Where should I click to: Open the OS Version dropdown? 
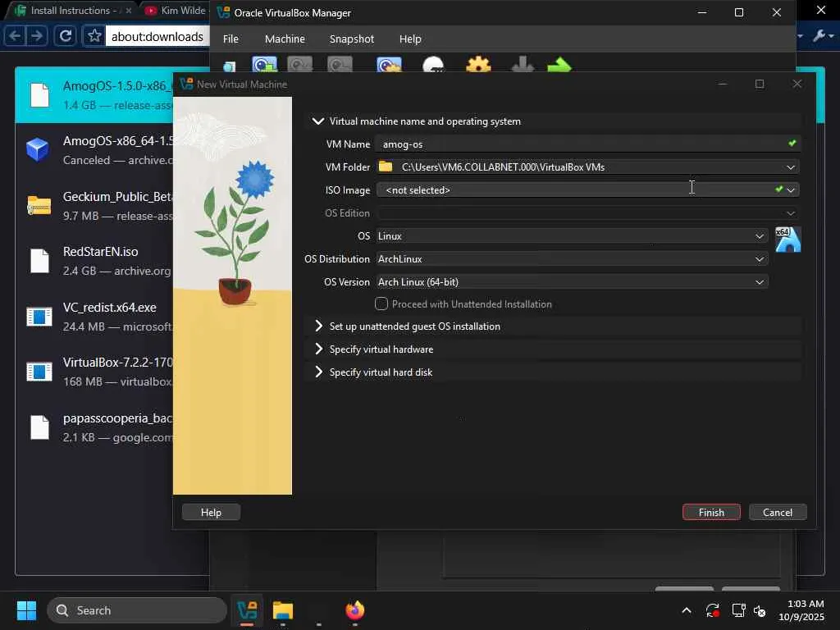[x=572, y=282]
